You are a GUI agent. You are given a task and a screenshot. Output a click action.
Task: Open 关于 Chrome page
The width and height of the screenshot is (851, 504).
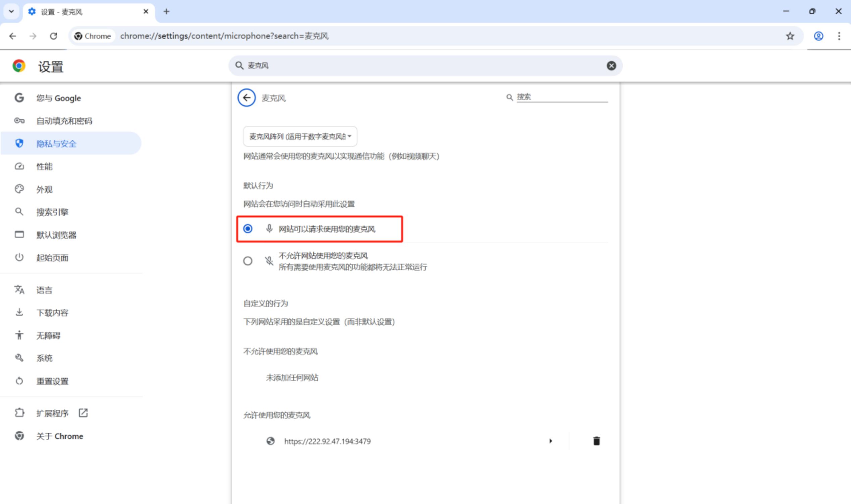59,436
